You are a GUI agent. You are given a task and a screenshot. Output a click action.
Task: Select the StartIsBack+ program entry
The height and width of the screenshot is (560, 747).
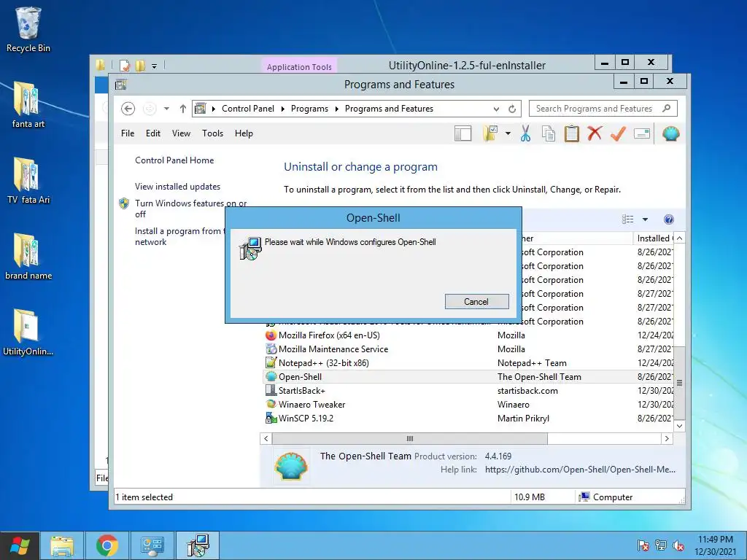(x=468, y=391)
